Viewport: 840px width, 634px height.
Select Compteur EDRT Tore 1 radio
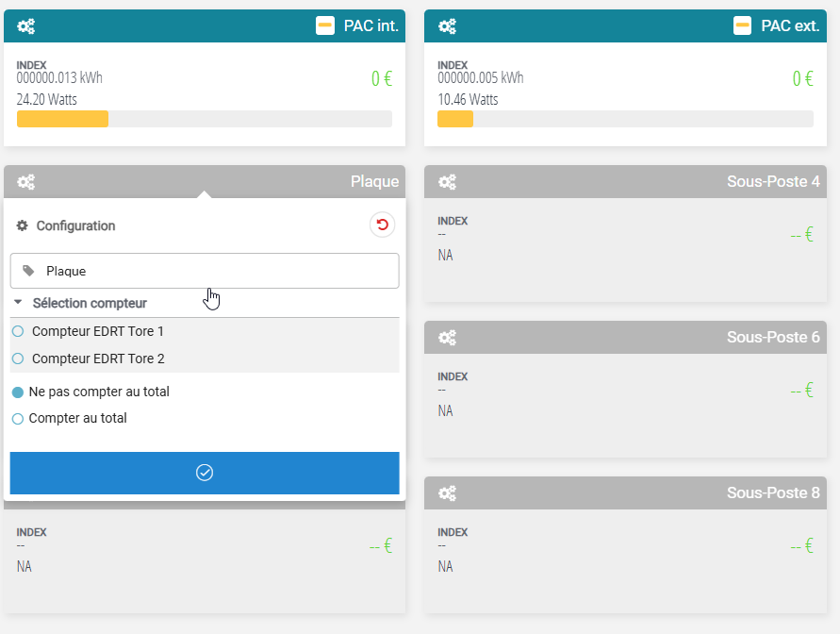[x=18, y=332]
